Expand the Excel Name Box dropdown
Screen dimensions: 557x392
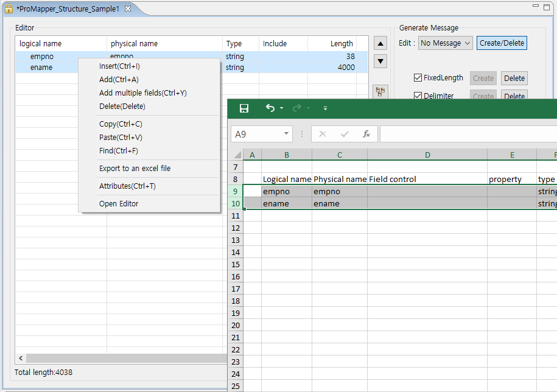pyautogui.click(x=287, y=134)
